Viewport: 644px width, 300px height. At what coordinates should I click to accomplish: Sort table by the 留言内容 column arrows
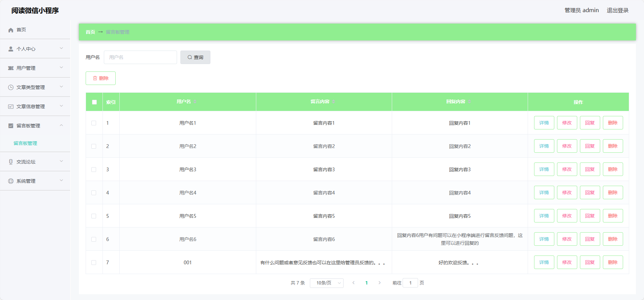(333, 102)
